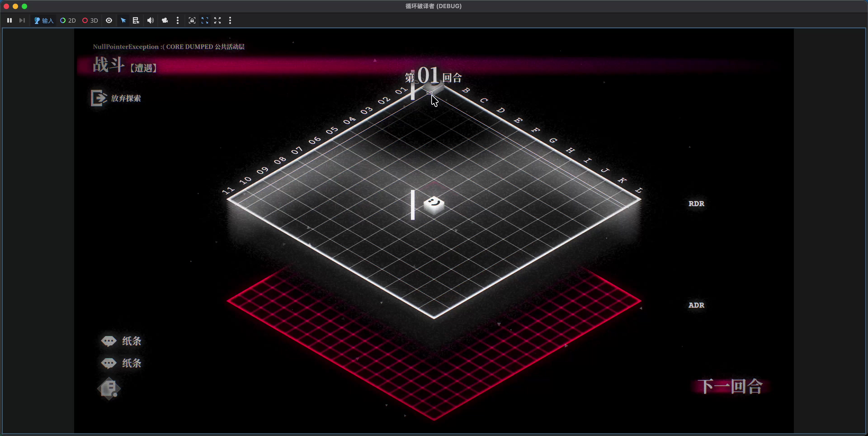Toggle the eye visibility options icon

click(x=109, y=21)
